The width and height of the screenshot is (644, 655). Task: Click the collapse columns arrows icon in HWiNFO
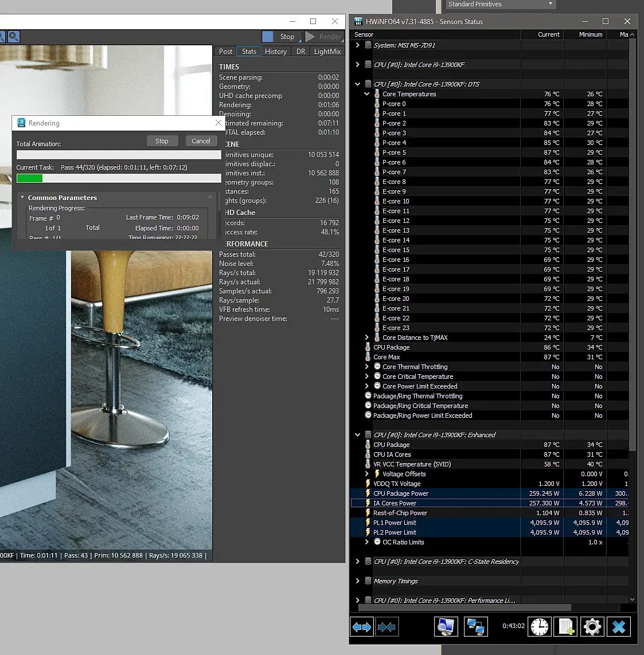(387, 627)
